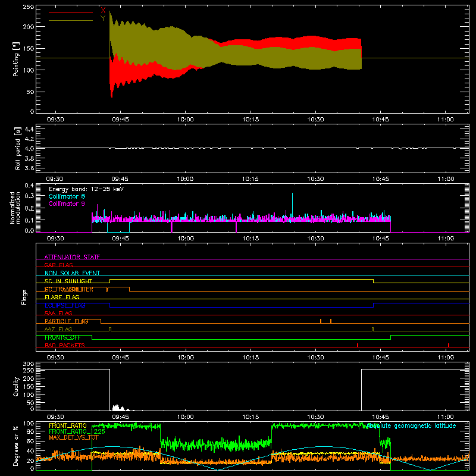Select the SC_IN_SUNLIGHT flag label
Image resolution: width=476 pixels, height=476 pixels.
68,281
